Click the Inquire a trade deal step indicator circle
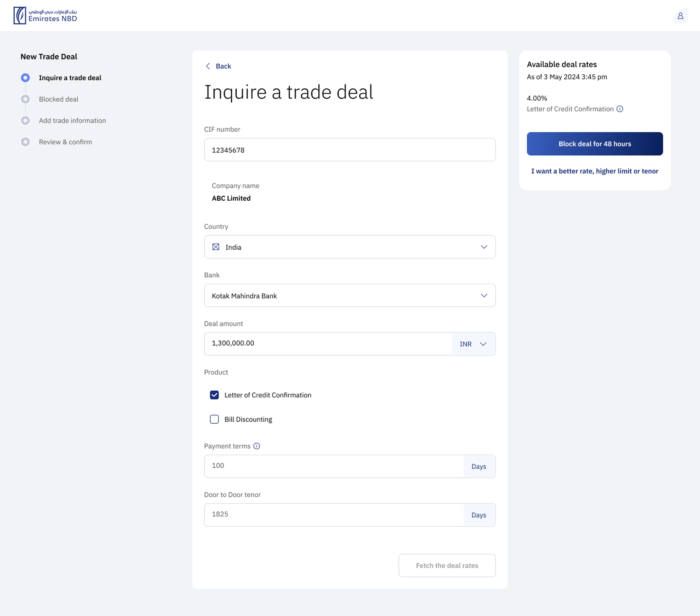Image resolution: width=700 pixels, height=616 pixels. 25,78
